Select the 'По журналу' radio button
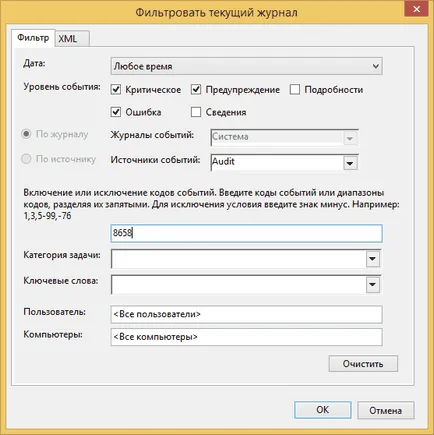The width and height of the screenshot is (434, 435). [26, 134]
